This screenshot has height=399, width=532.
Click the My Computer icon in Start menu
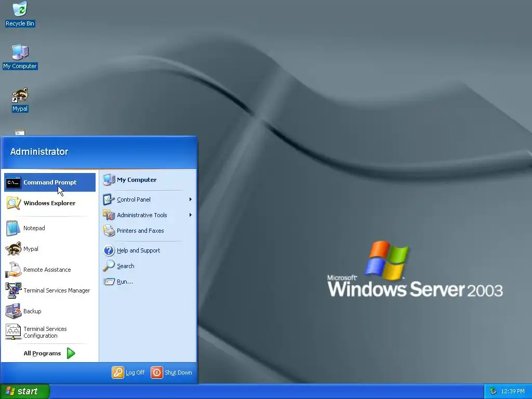point(109,180)
